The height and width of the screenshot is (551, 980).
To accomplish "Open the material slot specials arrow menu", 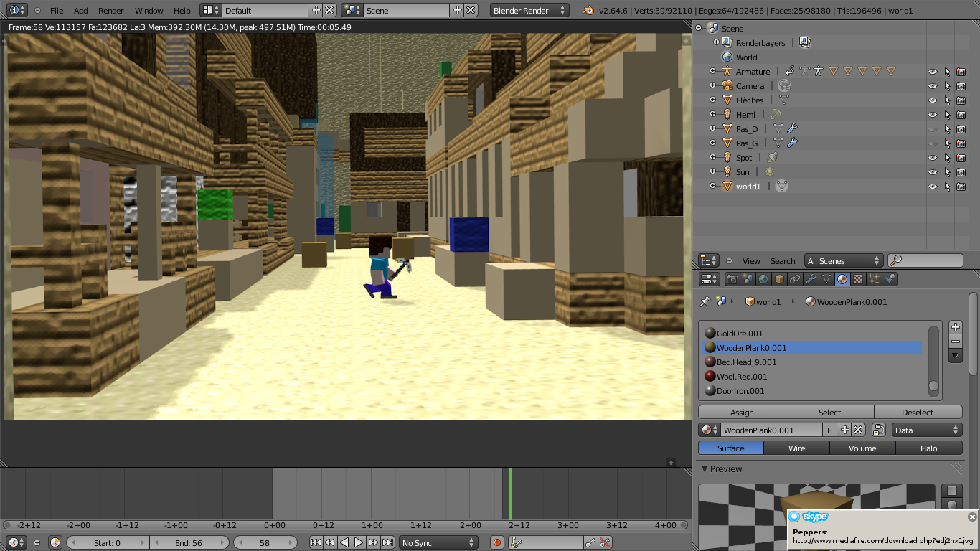I will (956, 356).
